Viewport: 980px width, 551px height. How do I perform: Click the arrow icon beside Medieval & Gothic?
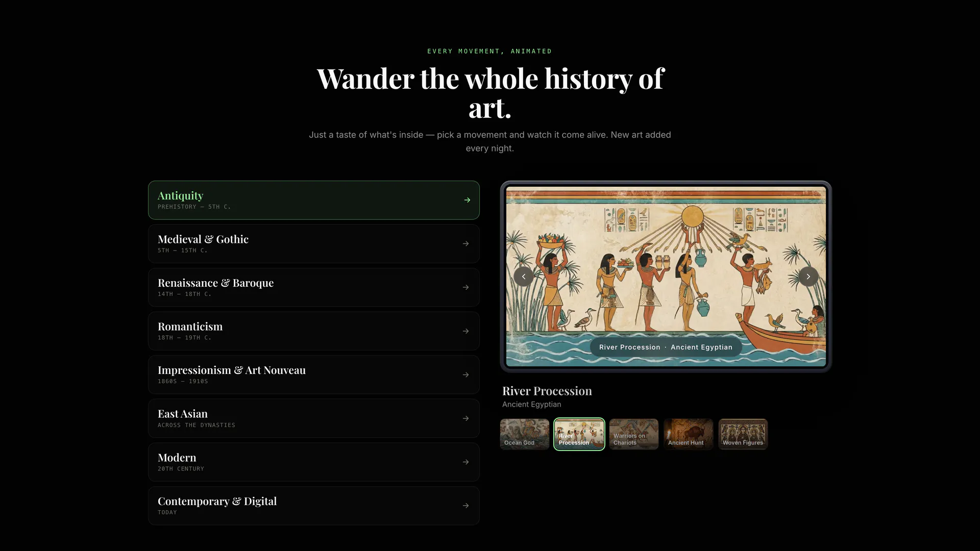coord(465,244)
